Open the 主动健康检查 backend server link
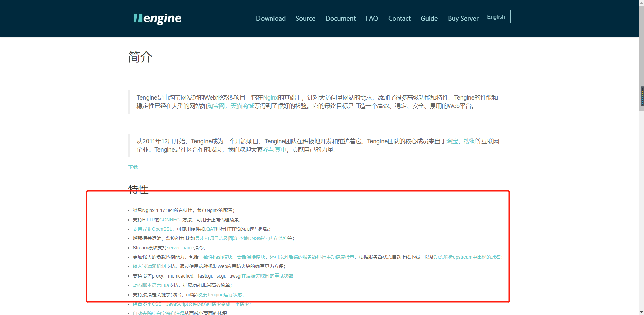Image resolution: width=644 pixels, height=315 pixels. (312, 257)
